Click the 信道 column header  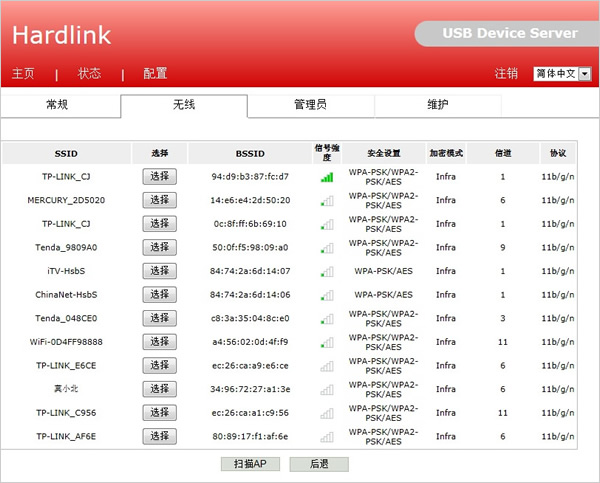[x=503, y=153]
